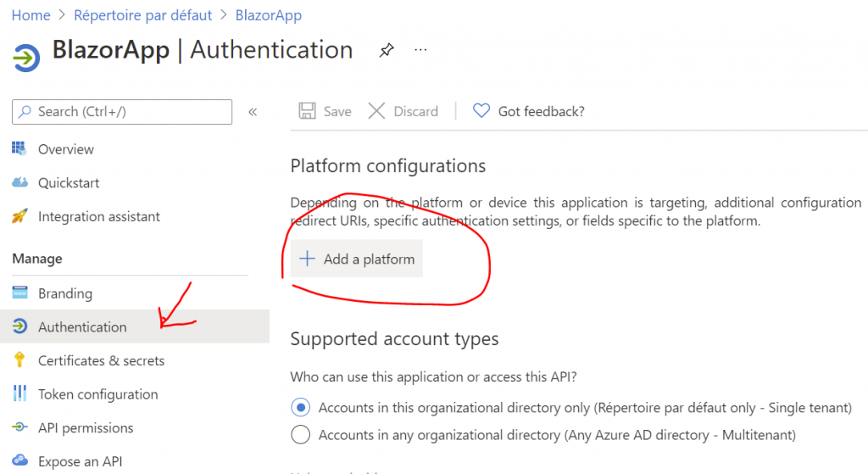Click the Authentication sidebar arrow icon
The height and width of the screenshot is (474, 868).
pyautogui.click(x=20, y=326)
